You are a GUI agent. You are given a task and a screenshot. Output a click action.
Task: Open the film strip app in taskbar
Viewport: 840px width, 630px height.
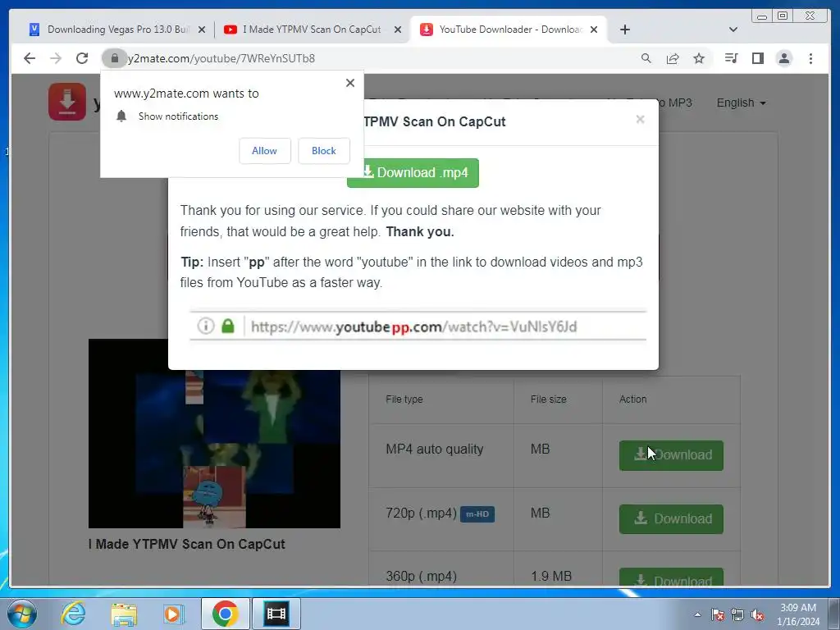[x=276, y=614]
